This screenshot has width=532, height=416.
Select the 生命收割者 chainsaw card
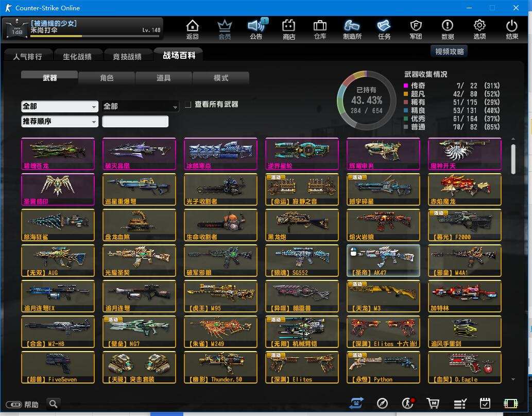point(220,225)
